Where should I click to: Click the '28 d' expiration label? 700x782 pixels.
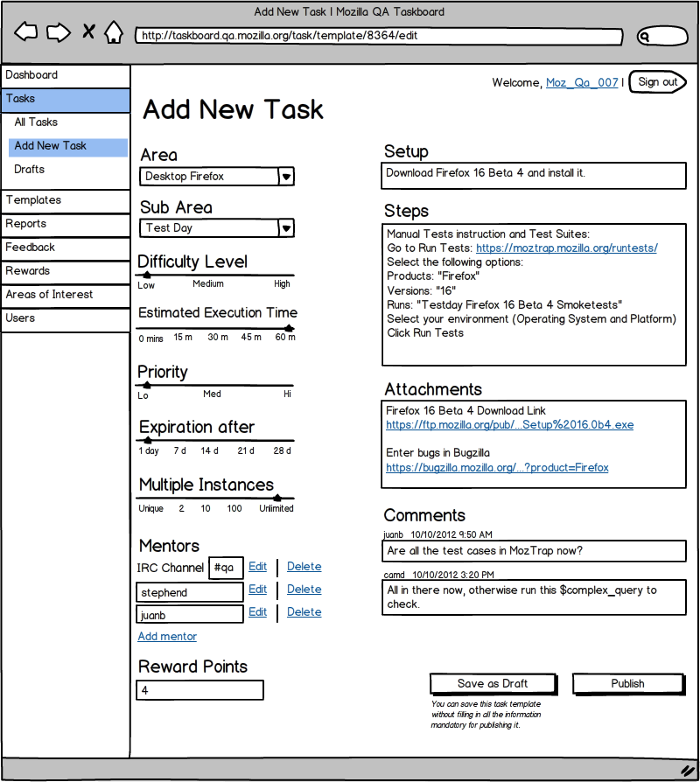[x=282, y=450]
